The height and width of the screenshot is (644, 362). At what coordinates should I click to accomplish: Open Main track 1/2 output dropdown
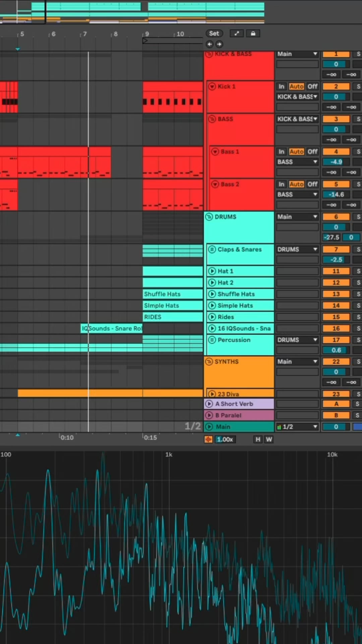coord(297,427)
